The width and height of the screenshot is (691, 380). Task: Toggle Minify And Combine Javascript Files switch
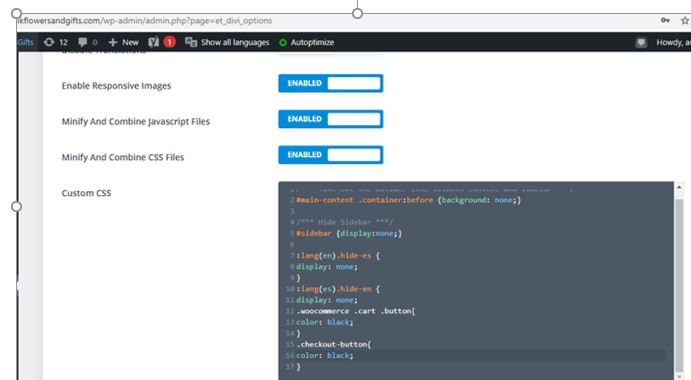pyautogui.click(x=331, y=119)
